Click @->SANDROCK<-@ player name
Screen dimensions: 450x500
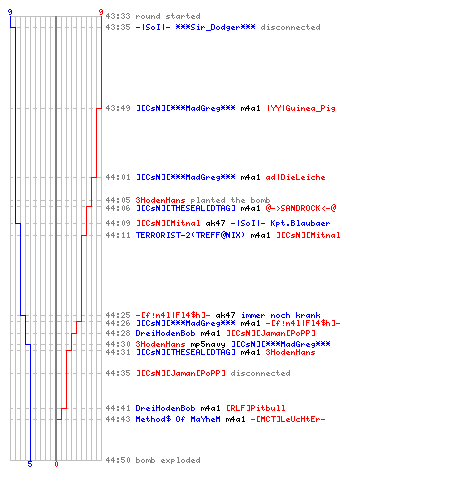(x=301, y=208)
